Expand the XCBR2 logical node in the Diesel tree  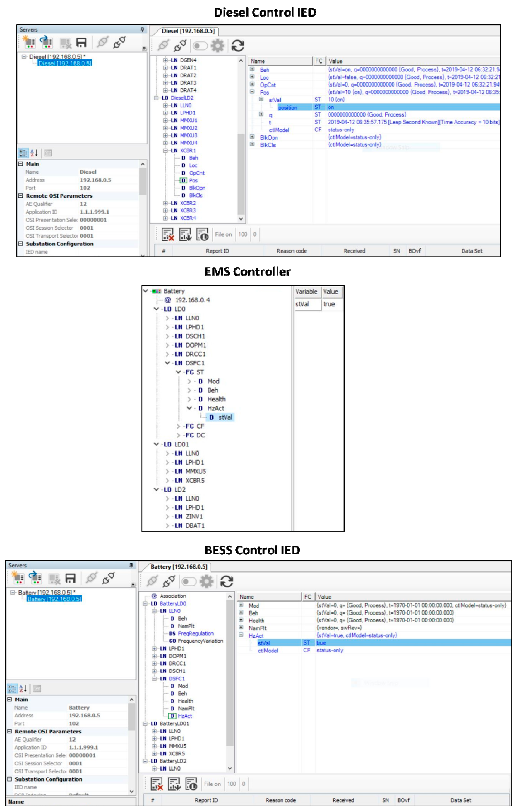pyautogui.click(x=165, y=203)
